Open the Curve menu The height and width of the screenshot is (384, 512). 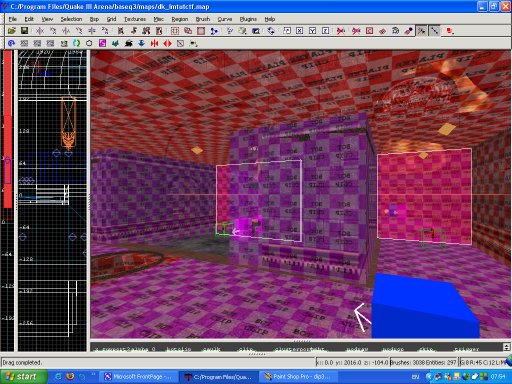pyautogui.click(x=225, y=19)
